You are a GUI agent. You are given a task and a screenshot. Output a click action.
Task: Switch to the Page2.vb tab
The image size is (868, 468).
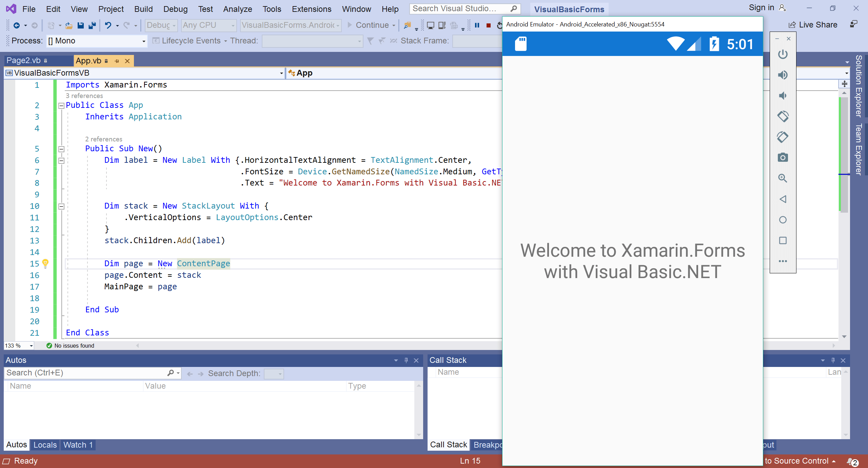point(24,60)
